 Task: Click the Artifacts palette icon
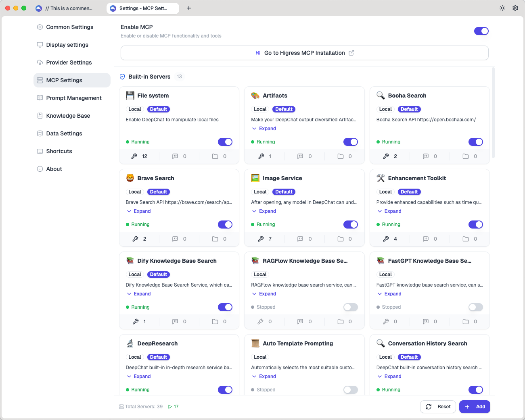tap(255, 96)
